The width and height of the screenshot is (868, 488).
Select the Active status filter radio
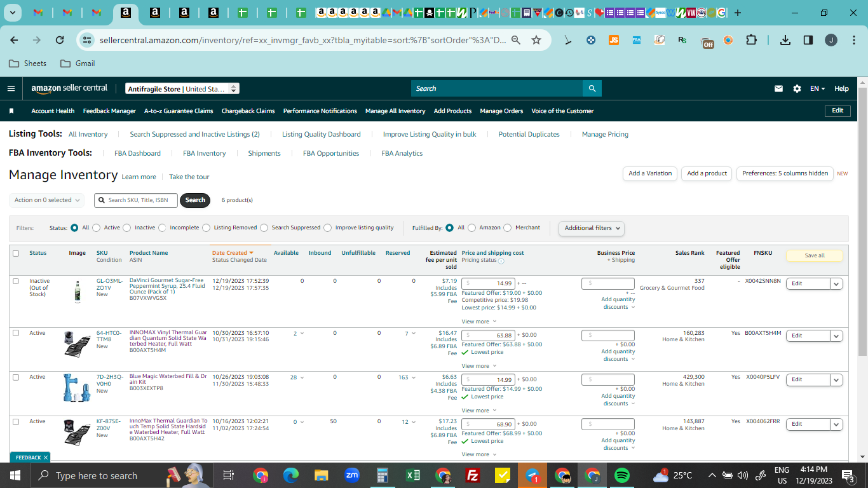point(96,227)
